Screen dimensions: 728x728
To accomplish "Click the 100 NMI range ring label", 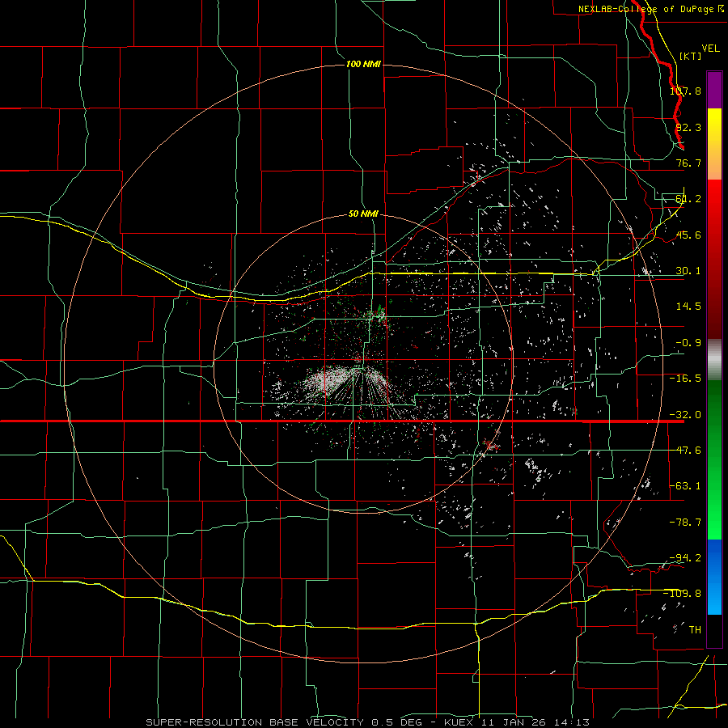I will tap(363, 64).
